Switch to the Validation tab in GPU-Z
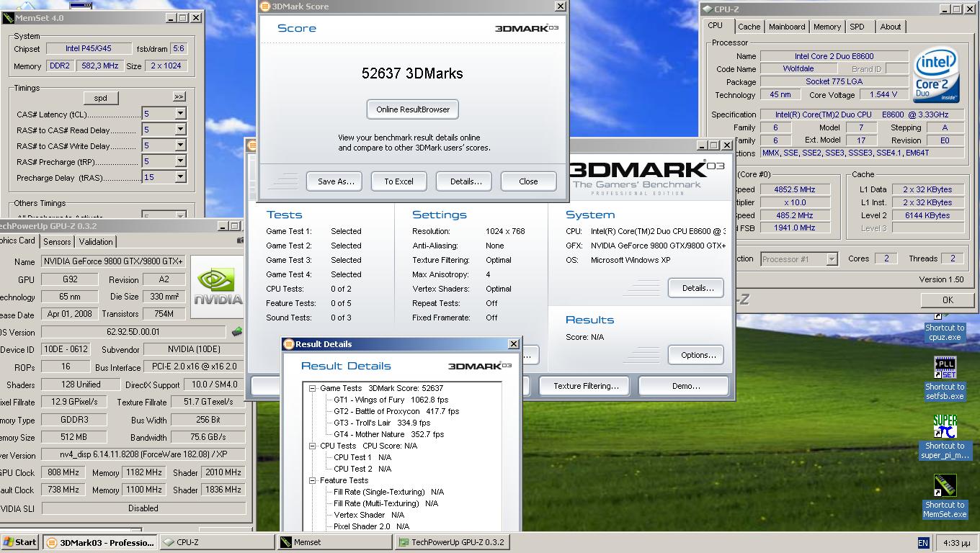 tap(96, 242)
